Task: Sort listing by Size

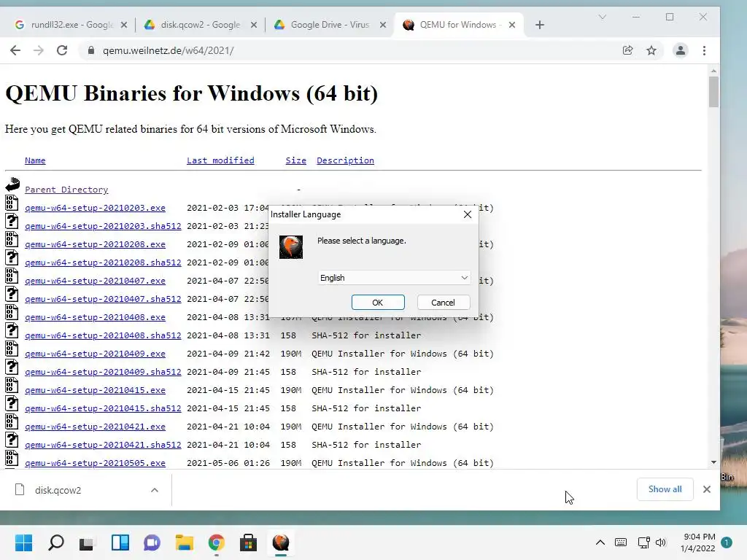Action: [x=296, y=160]
